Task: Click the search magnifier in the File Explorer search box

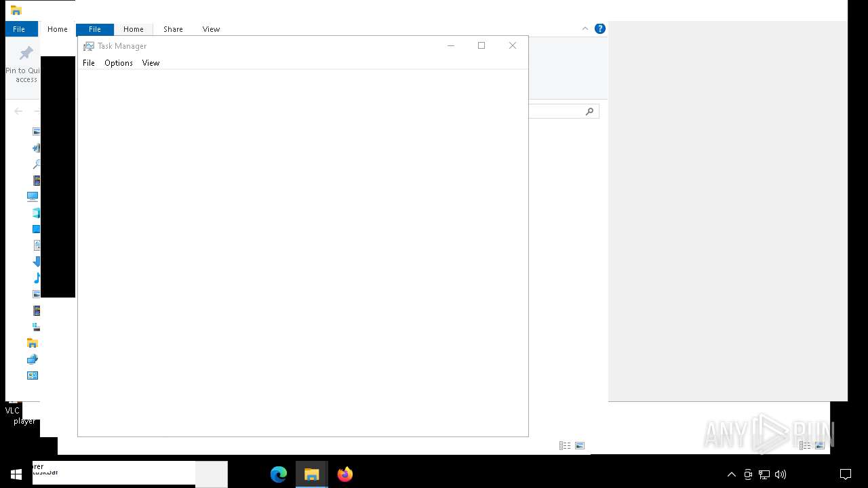Action: tap(589, 111)
